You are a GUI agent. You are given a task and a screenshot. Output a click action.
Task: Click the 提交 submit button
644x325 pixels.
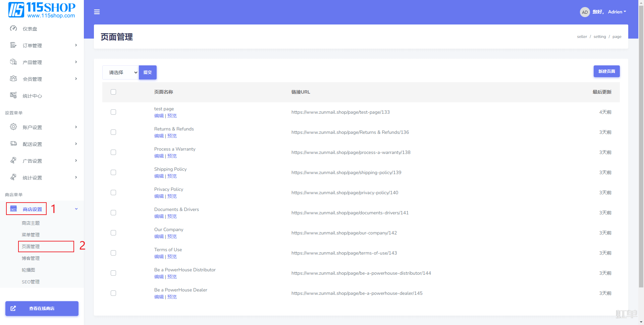[x=148, y=72]
